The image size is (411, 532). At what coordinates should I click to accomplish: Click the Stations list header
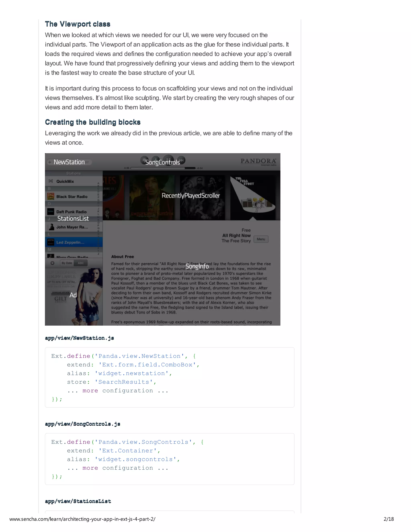coord(73,173)
